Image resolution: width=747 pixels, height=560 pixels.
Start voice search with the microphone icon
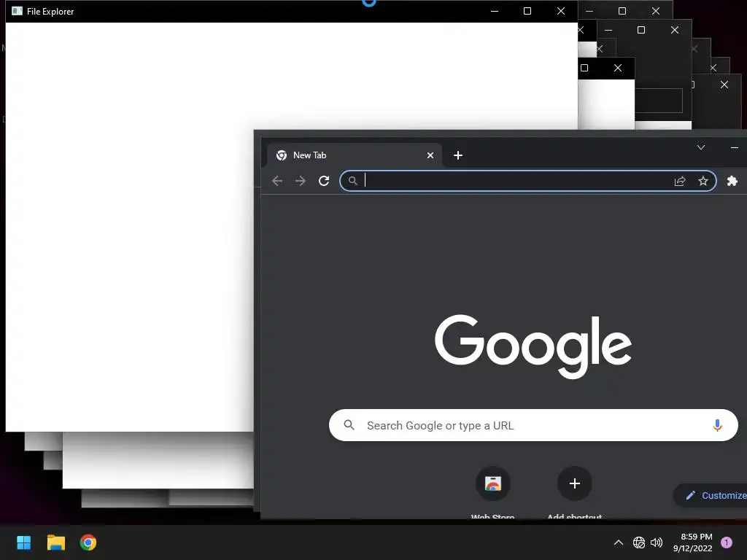(717, 425)
